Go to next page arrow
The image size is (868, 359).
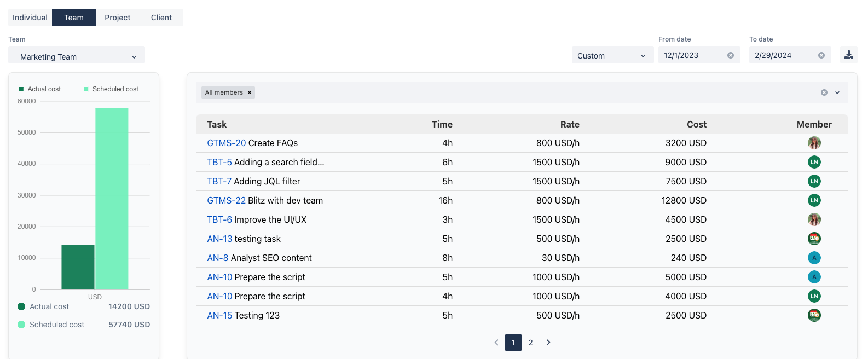coord(548,343)
